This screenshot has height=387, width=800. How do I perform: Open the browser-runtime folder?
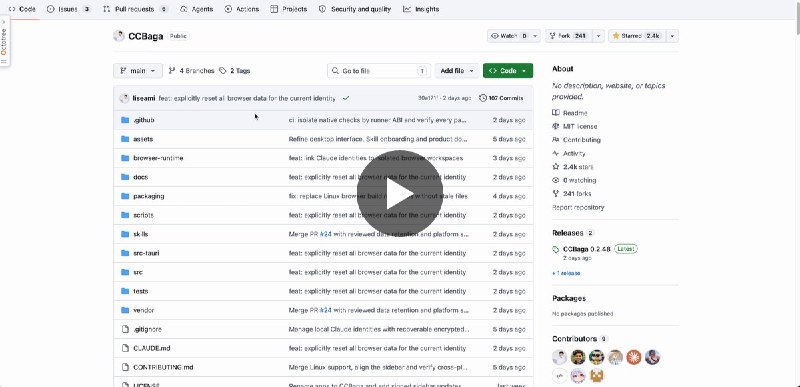point(158,158)
